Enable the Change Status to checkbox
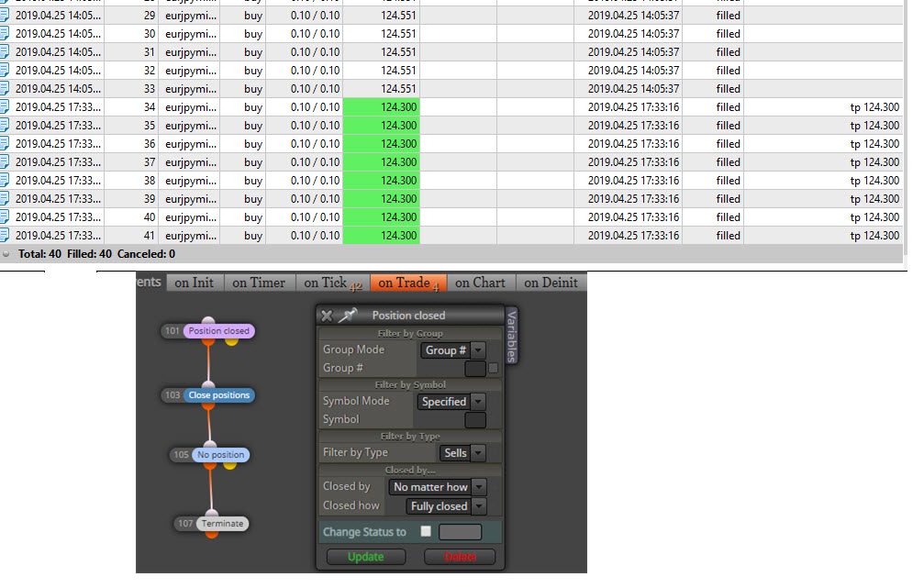 [x=426, y=531]
